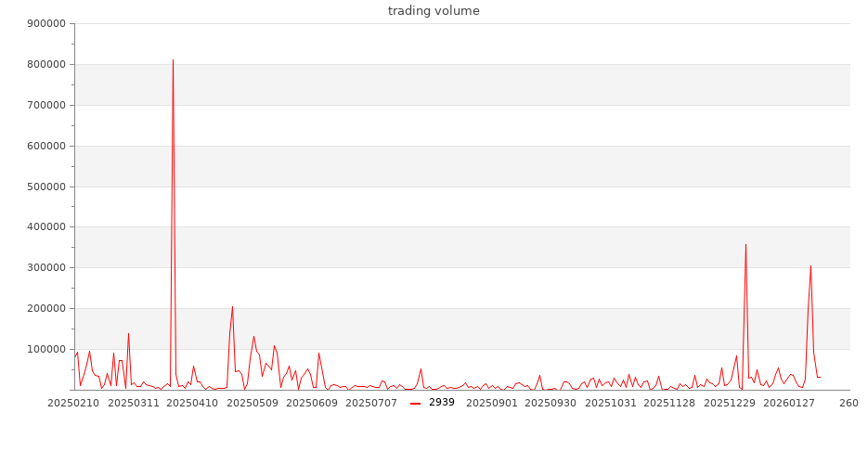Screen dimensions: 868x464
Task: Select the 20250311 x-axis date label
Action: (132, 403)
